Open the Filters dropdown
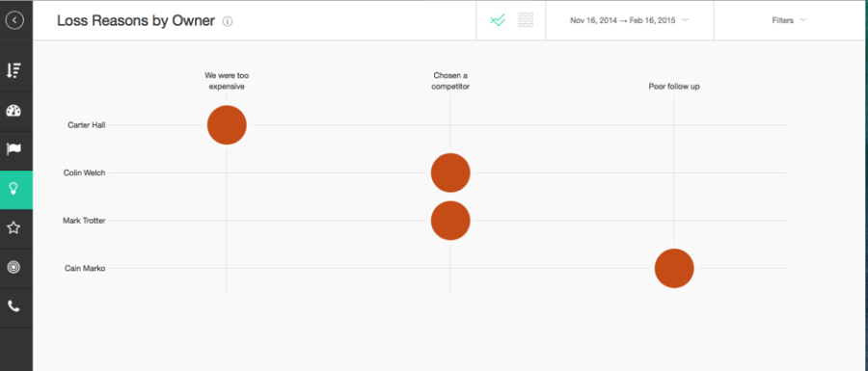The height and width of the screenshot is (371, 868). coord(789,20)
